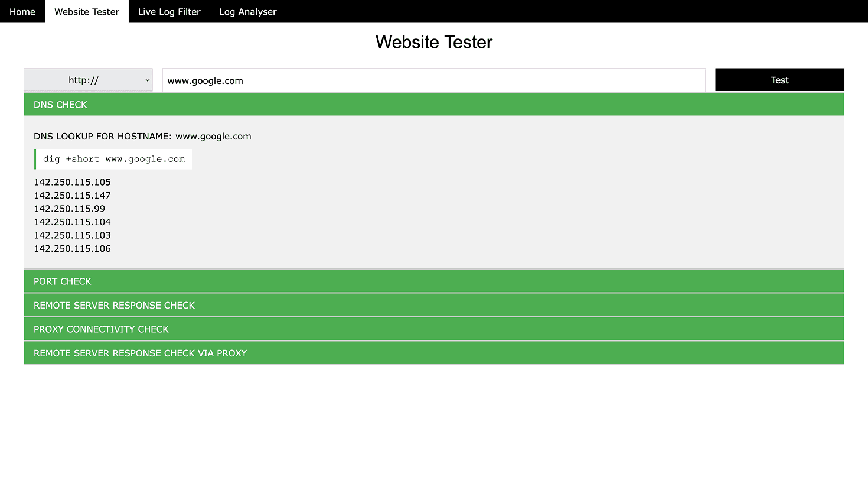Screen dimensions: 868x477
Task: Select IP address 142.250.115.104
Action: click(72, 222)
